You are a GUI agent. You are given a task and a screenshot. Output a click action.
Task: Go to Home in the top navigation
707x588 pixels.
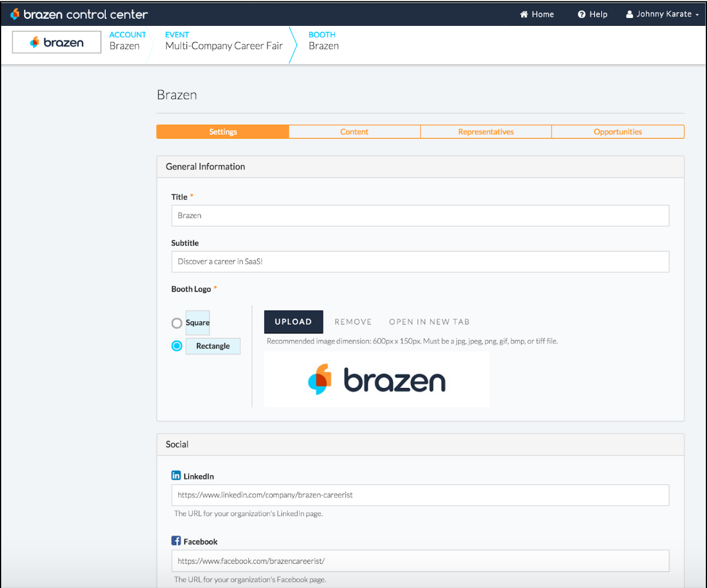[537, 14]
